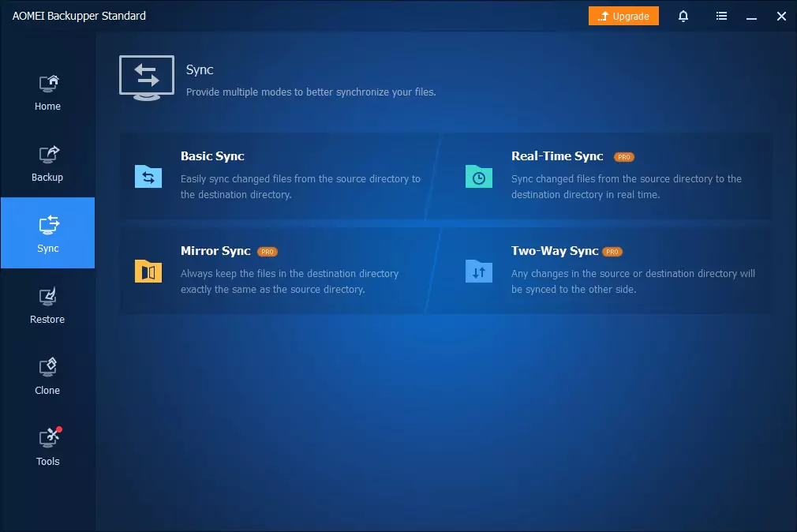
Task: Click the Real-Time Sync clock folder icon
Action: click(479, 177)
